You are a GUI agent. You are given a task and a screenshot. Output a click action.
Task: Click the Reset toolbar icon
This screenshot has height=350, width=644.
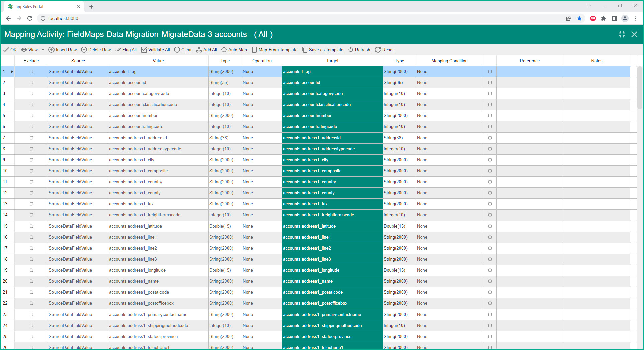click(378, 50)
